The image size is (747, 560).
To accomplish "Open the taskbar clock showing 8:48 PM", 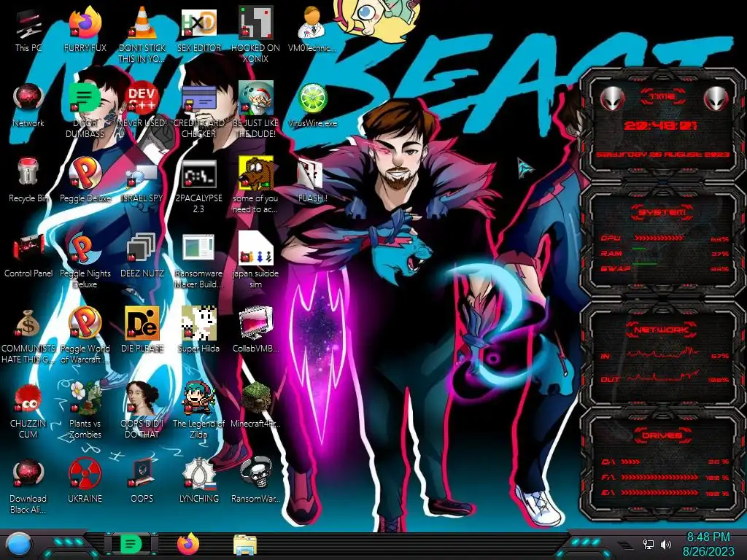I will coord(708,544).
